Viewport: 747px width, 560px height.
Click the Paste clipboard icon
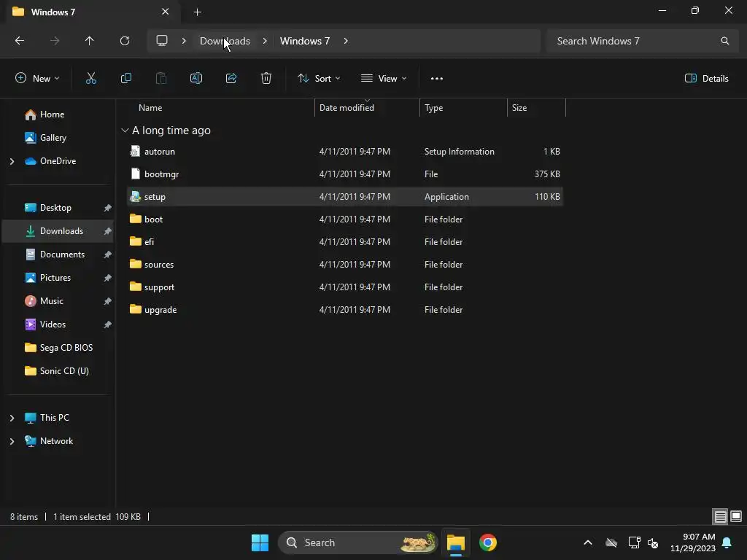pos(161,79)
